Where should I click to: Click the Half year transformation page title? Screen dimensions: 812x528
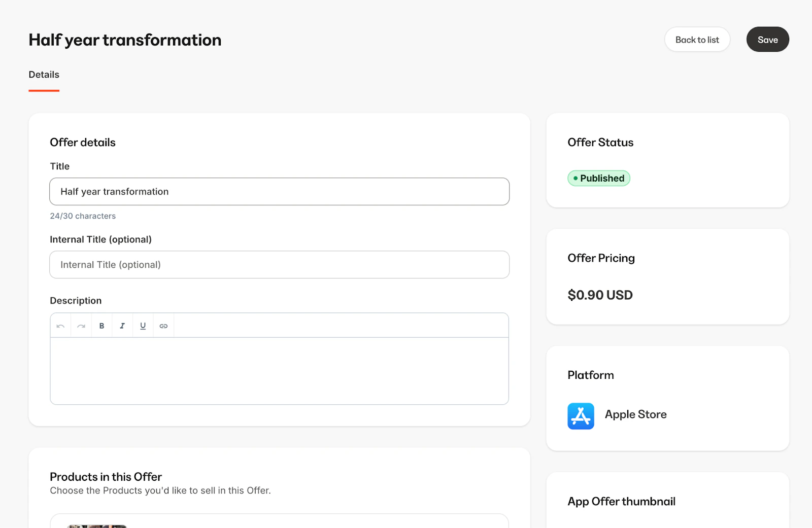point(125,40)
